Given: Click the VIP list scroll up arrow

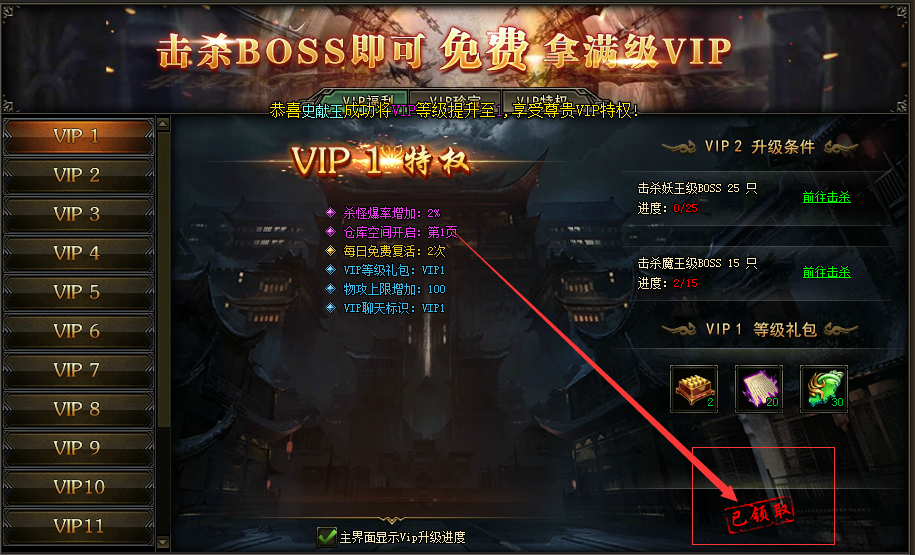Looking at the screenshot, I should 163,124.
